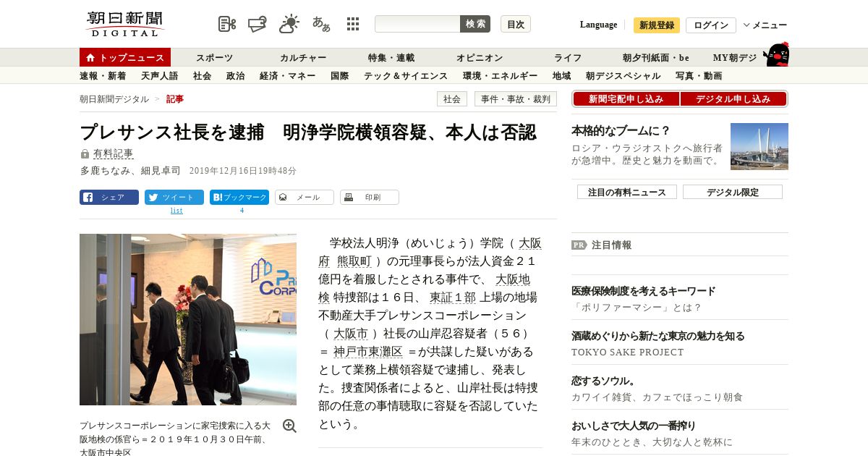
Task: Open the Vladivostok bridge thumbnail
Action: [x=759, y=146]
